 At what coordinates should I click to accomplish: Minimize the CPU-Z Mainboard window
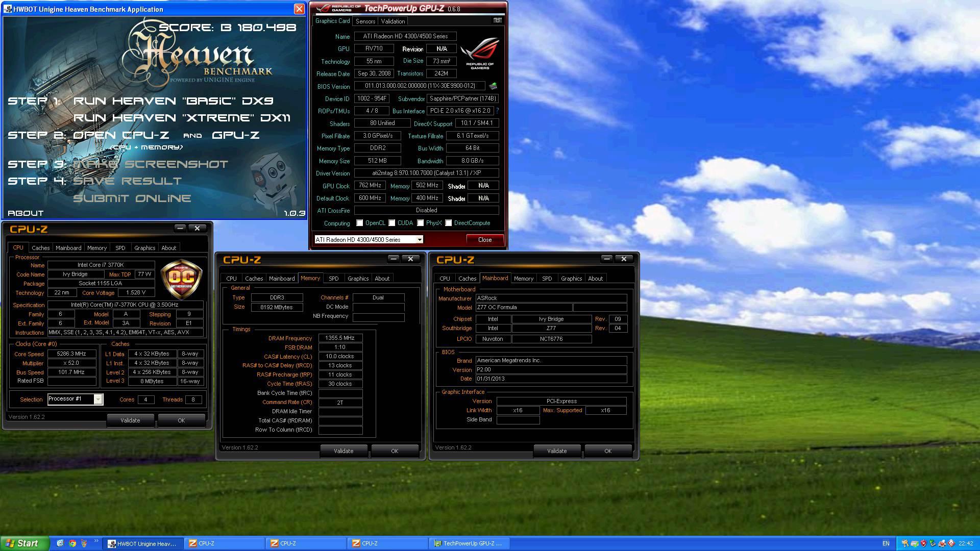(606, 259)
